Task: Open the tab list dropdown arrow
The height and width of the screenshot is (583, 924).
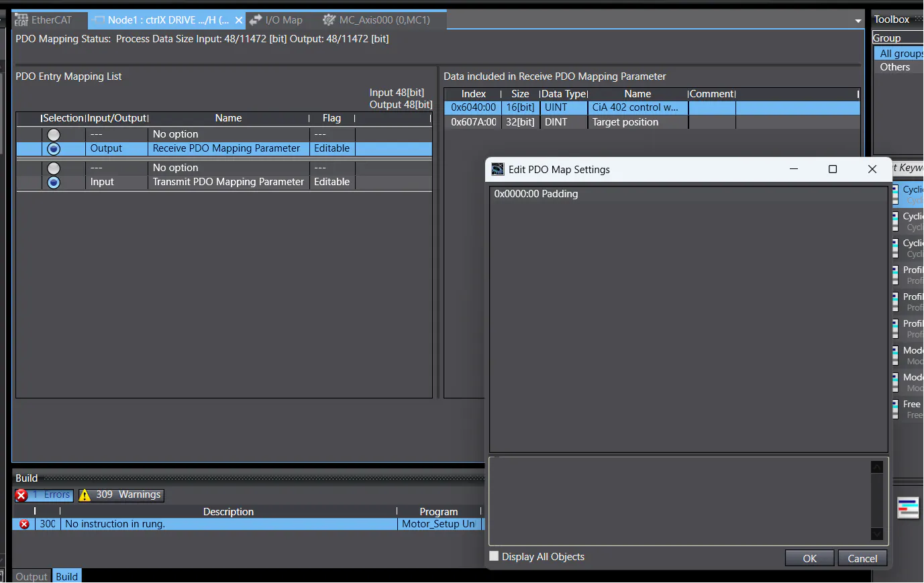Action: point(858,21)
